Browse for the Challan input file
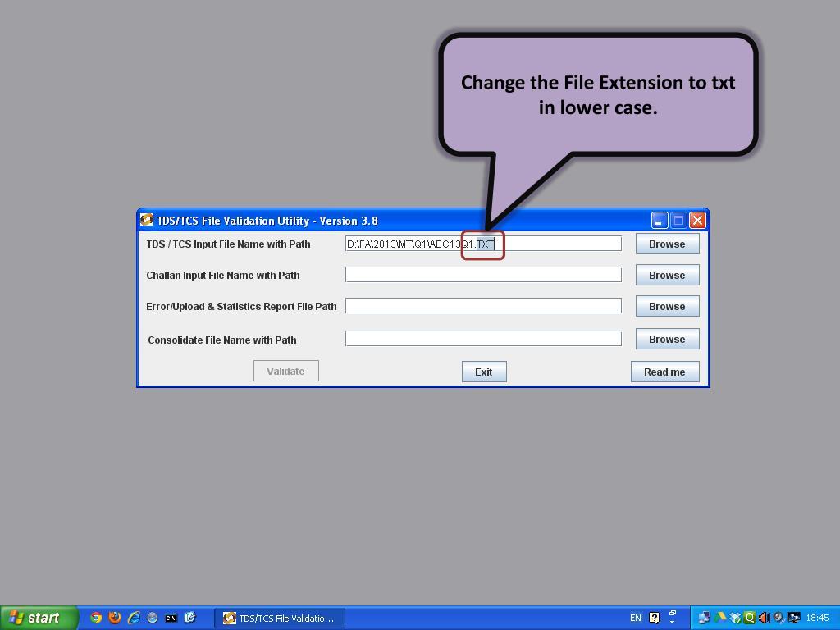This screenshot has width=840, height=630. (667, 275)
